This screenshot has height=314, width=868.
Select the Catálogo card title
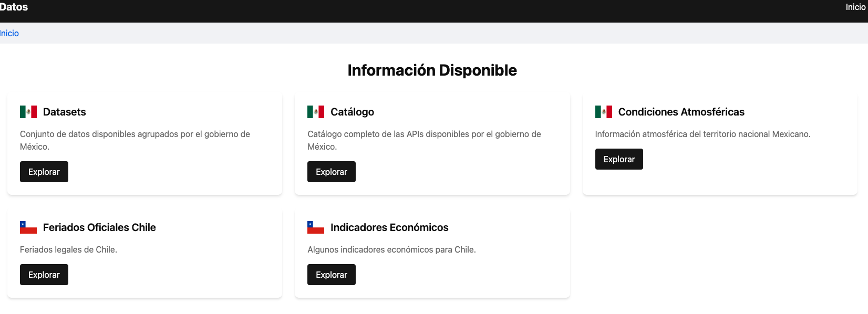click(352, 112)
